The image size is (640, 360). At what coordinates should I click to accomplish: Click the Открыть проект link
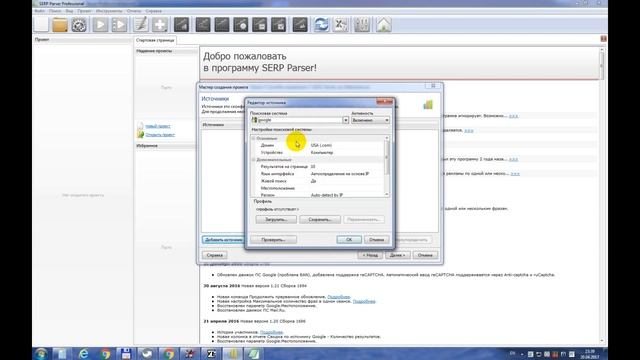coord(160,135)
